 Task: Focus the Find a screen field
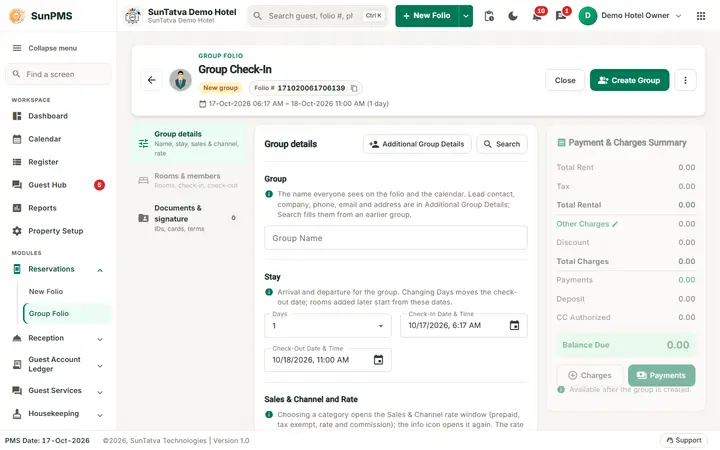[58, 74]
